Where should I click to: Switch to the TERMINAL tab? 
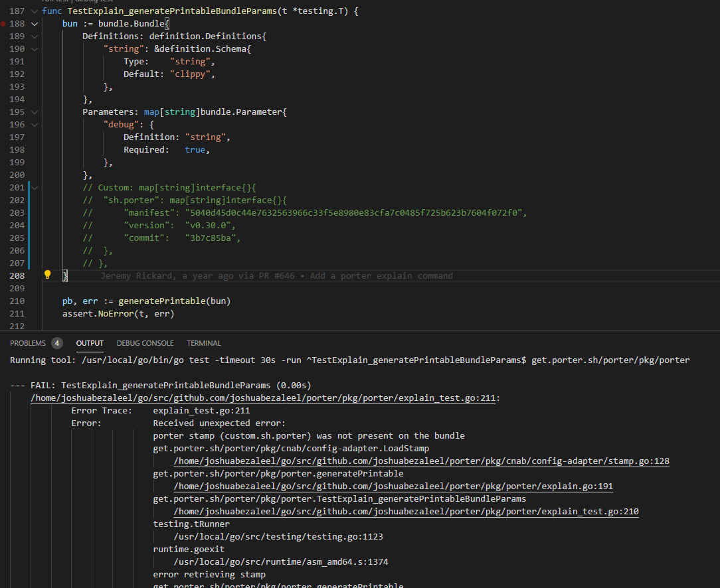click(x=204, y=343)
